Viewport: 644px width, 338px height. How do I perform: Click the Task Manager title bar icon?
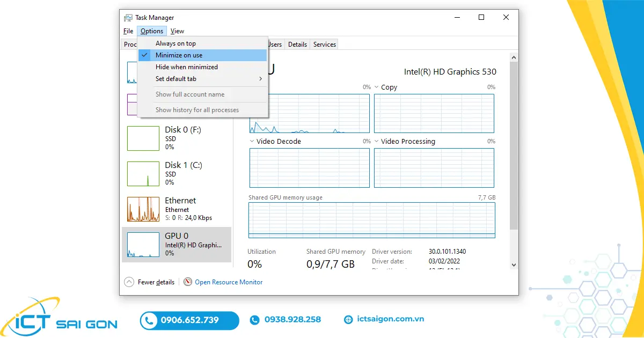[128, 18]
